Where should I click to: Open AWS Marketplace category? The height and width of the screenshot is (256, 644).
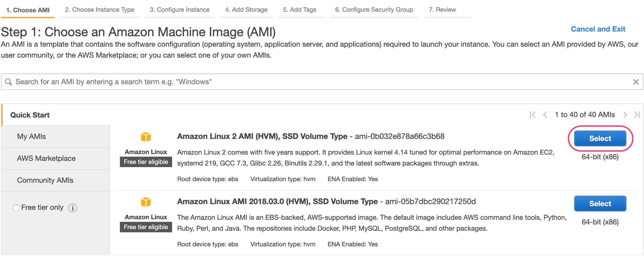click(46, 159)
